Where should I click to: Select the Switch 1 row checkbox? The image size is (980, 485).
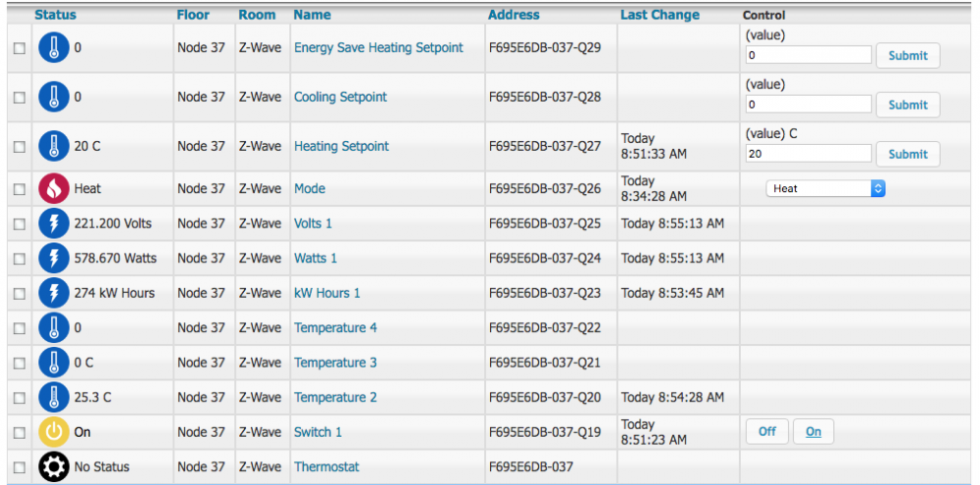(19, 432)
